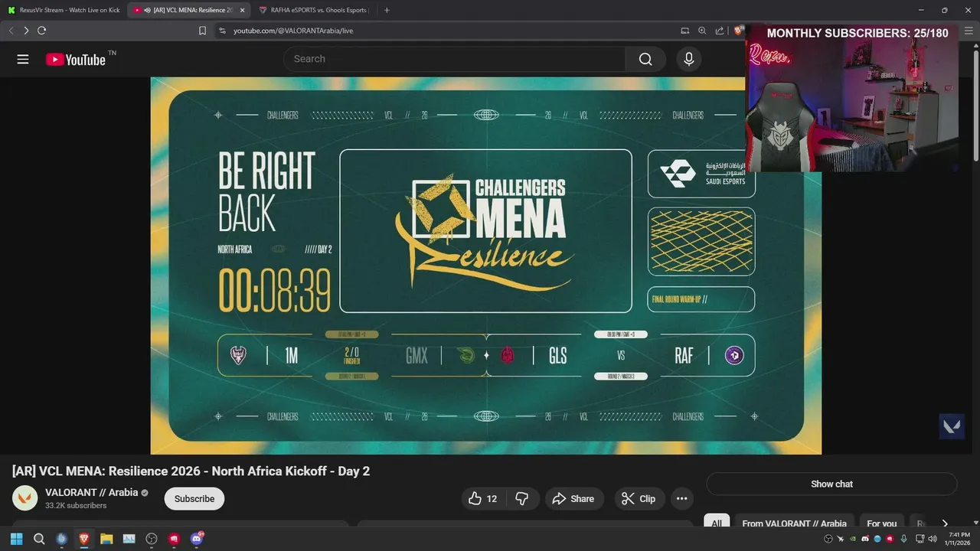Image resolution: width=980 pixels, height=551 pixels.
Task: Start voice search with microphone icon
Action: [689, 59]
